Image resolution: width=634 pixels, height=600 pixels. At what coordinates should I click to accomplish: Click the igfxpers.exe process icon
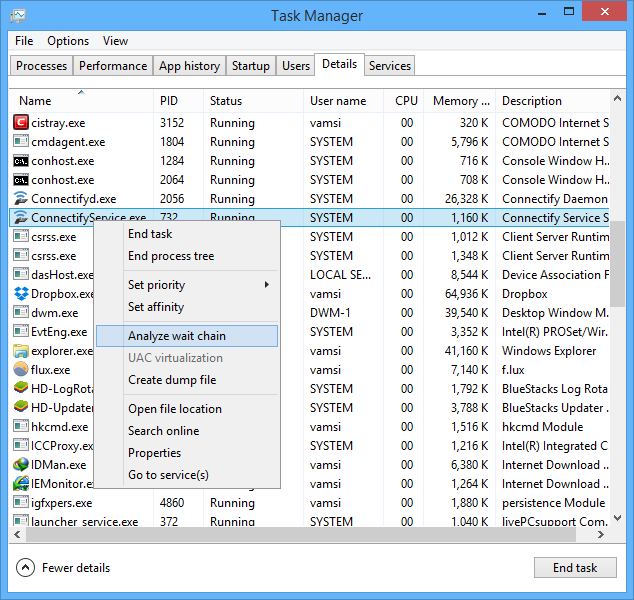click(x=21, y=502)
